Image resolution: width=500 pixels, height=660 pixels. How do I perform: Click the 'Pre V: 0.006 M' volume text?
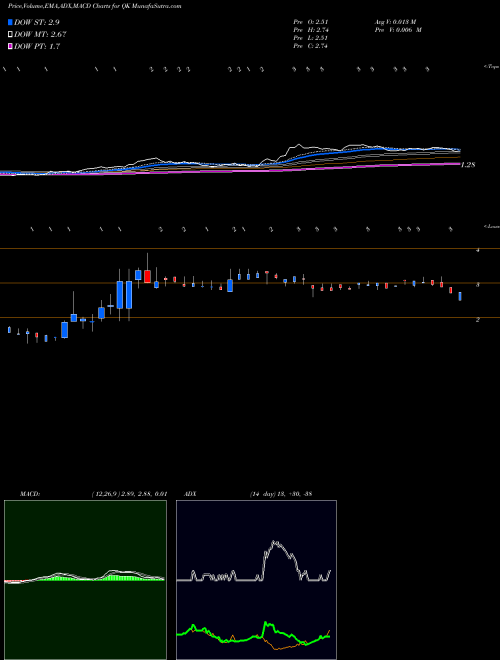click(x=398, y=30)
